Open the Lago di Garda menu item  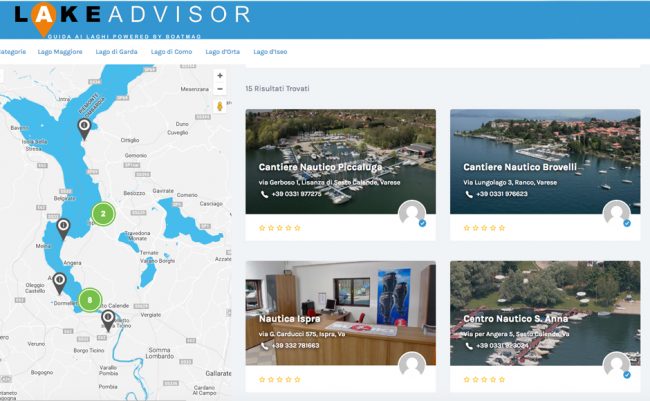(x=116, y=52)
